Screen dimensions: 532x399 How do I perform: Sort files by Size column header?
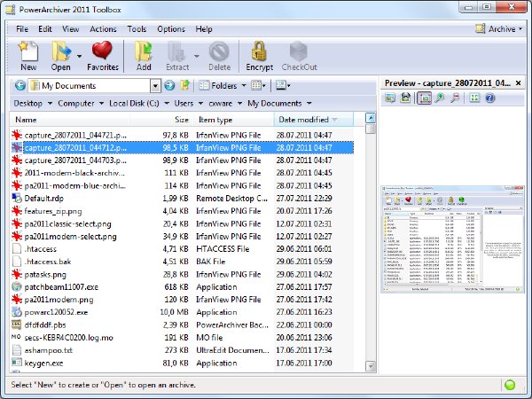(x=161, y=120)
